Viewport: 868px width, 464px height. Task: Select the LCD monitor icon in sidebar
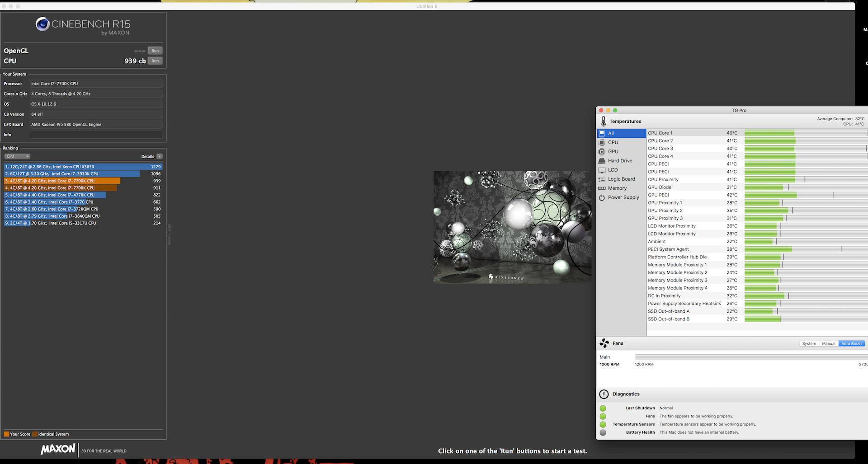(602, 170)
